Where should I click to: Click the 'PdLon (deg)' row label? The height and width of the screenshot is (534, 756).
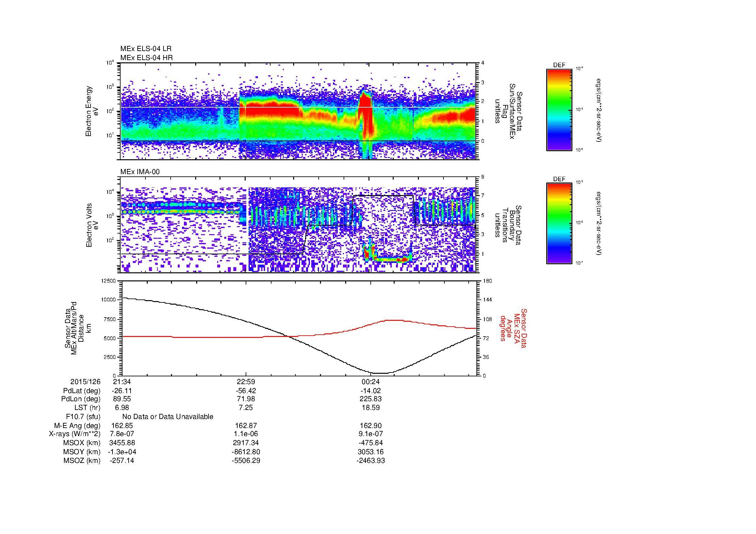[x=81, y=399]
